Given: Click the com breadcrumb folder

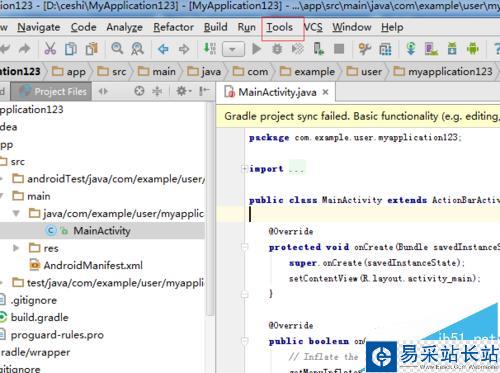Looking at the screenshot, I should point(250,71).
